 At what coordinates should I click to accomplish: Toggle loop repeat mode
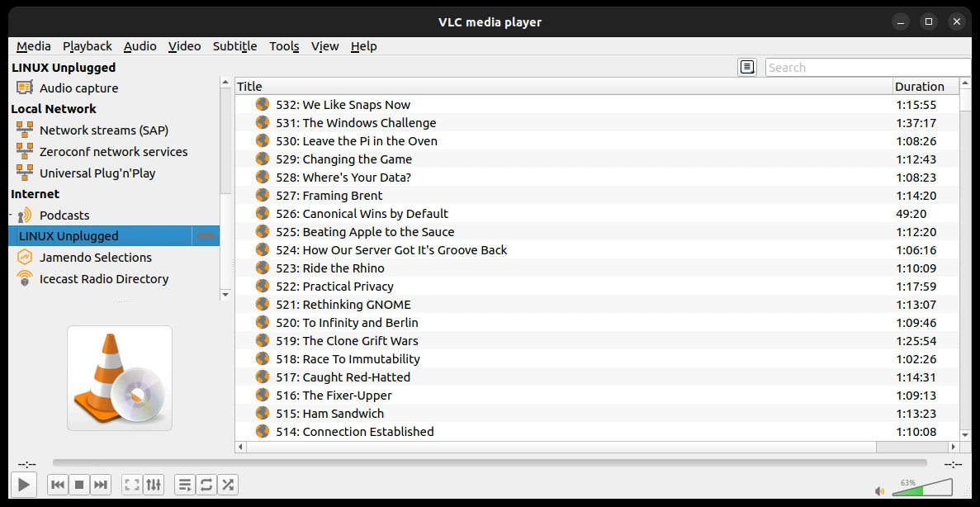(x=206, y=485)
